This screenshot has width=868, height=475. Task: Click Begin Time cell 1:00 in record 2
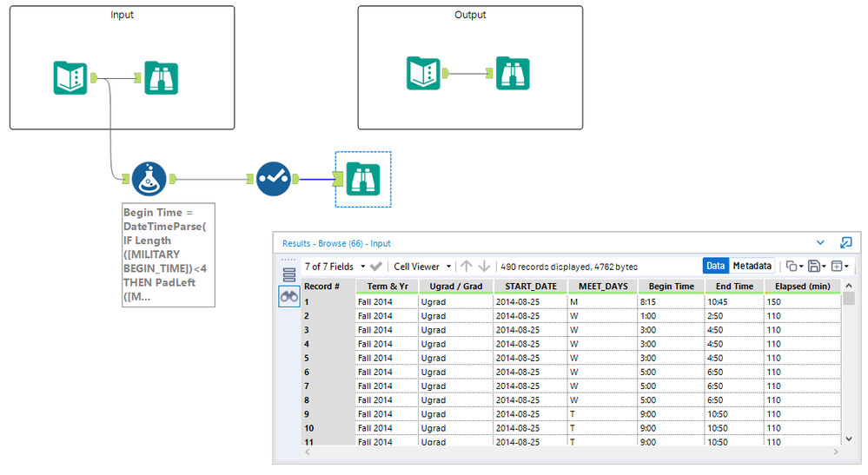click(x=671, y=316)
